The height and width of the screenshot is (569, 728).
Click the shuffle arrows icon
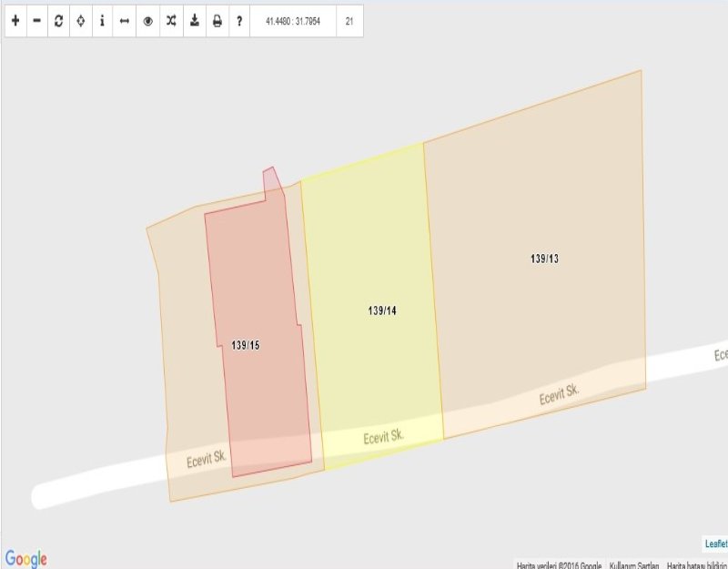pyautogui.click(x=170, y=20)
